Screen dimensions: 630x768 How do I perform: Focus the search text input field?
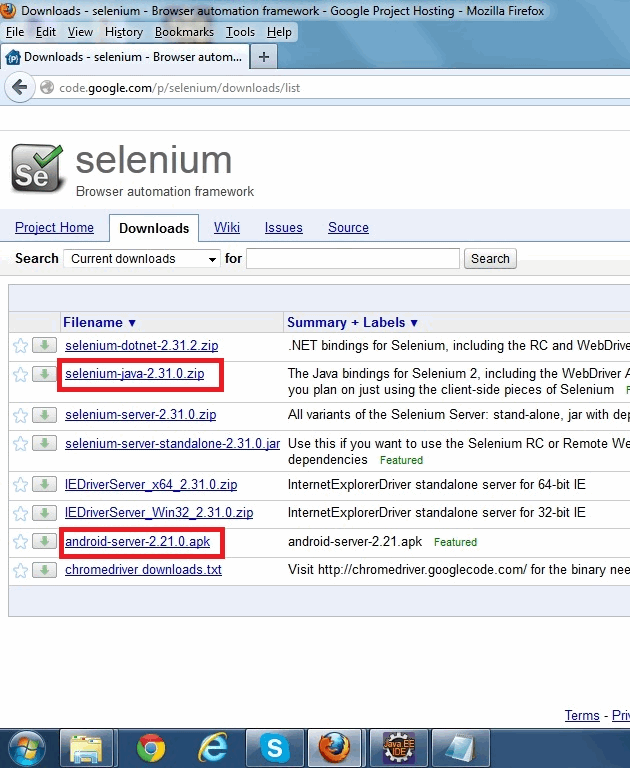tap(353, 259)
